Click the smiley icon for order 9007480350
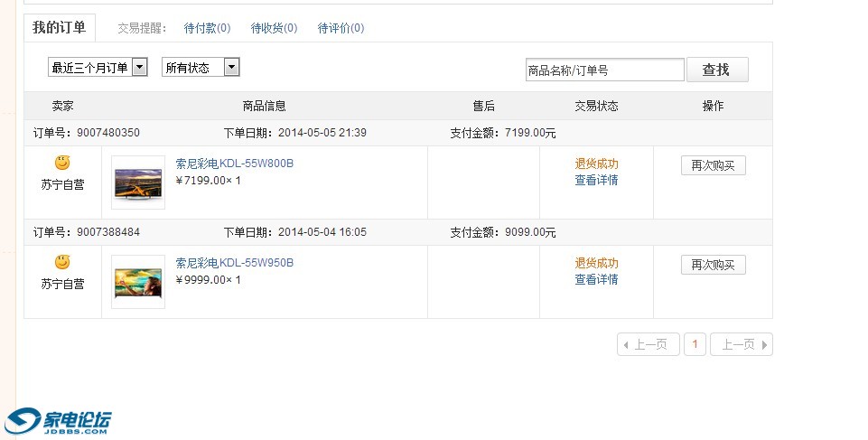Screen dimensions: 868x440 click(61, 163)
